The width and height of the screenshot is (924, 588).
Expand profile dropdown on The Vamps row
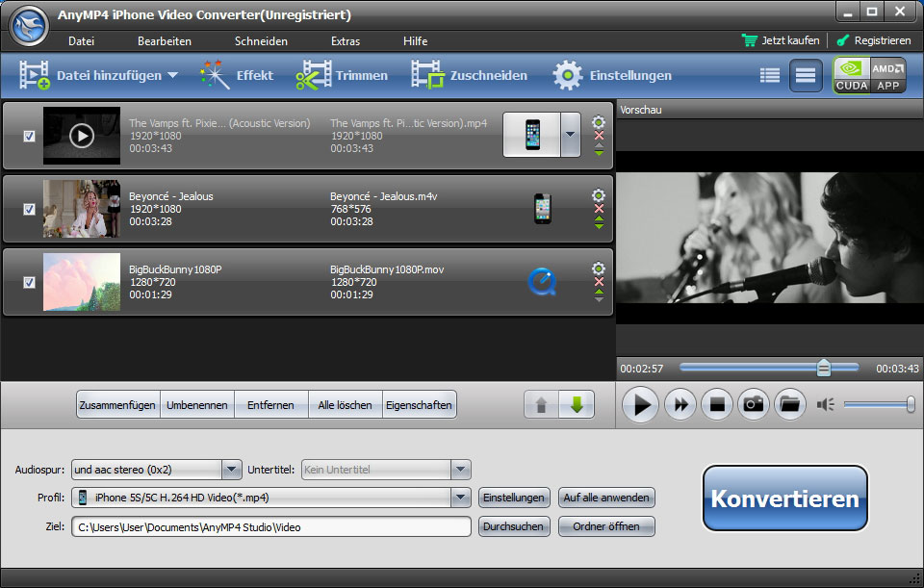571,135
